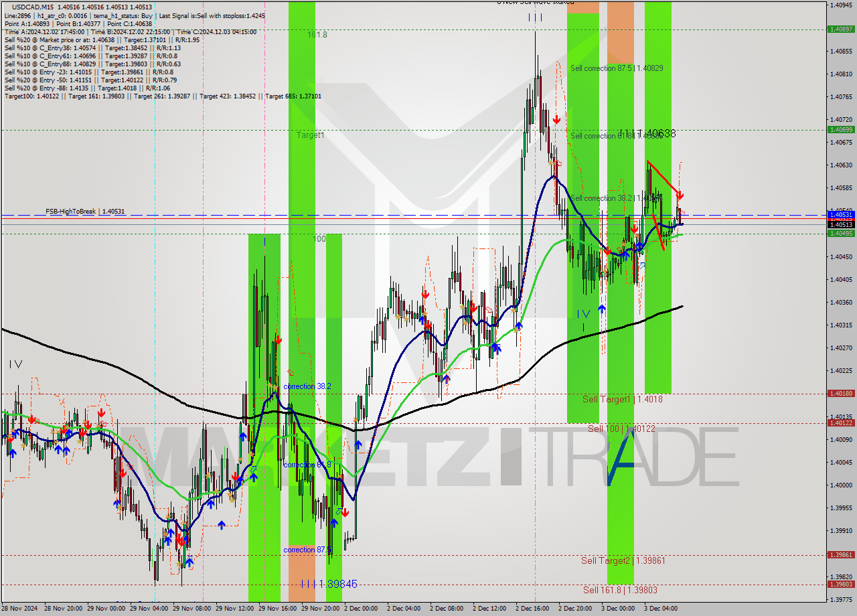Screen dimensions: 857x616
Task: Click the red 1.40180 price tag
Action: pos(841,394)
